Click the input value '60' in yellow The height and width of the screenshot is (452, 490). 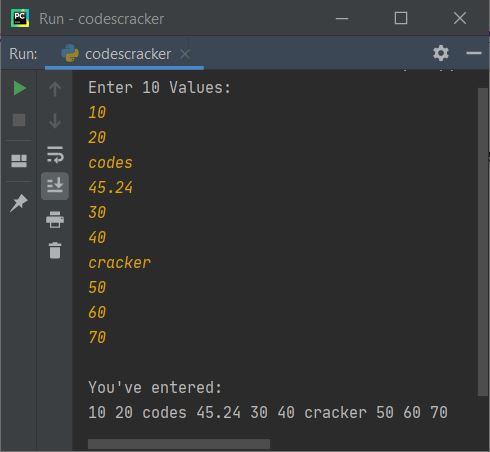point(97,312)
